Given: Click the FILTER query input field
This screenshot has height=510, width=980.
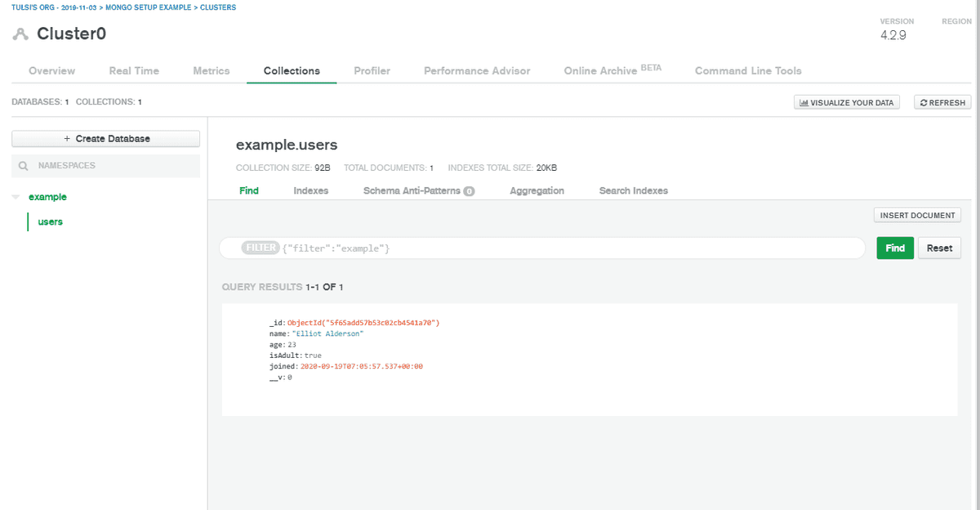Looking at the screenshot, I should (490, 247).
